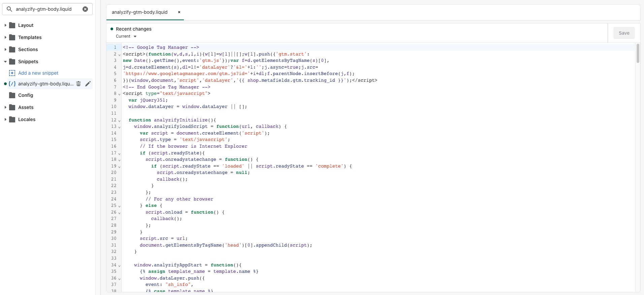Screen dimensions: 644x295
Task: Fold the analyzifyInitialize function at line 12
Action: (119, 120)
